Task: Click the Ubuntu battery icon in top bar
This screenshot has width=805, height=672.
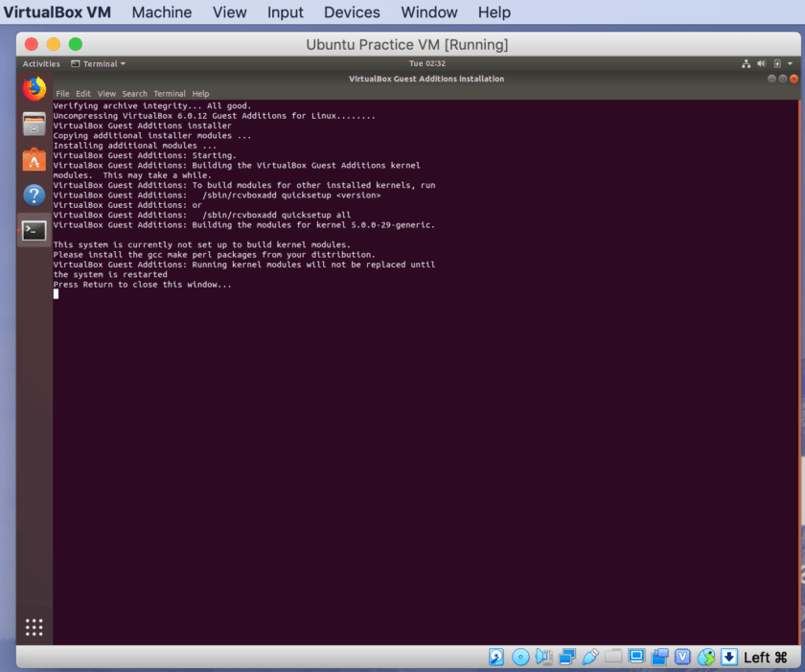Action: point(777,63)
